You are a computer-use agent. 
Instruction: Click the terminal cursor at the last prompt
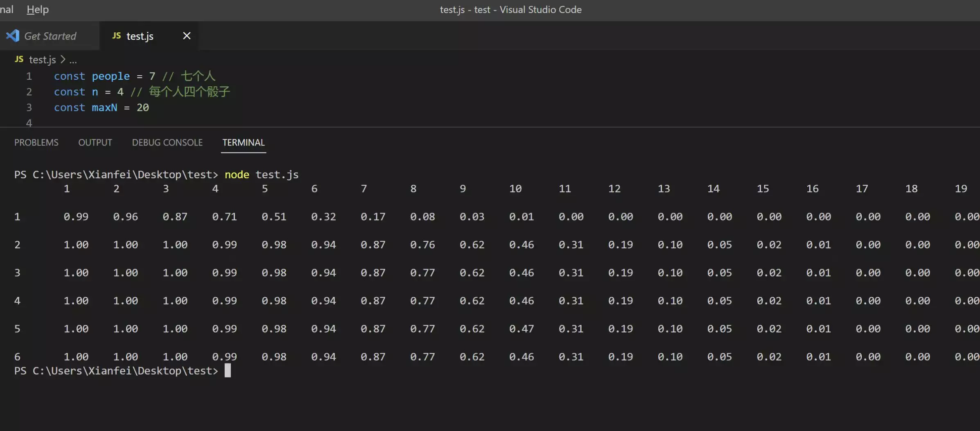pyautogui.click(x=228, y=370)
